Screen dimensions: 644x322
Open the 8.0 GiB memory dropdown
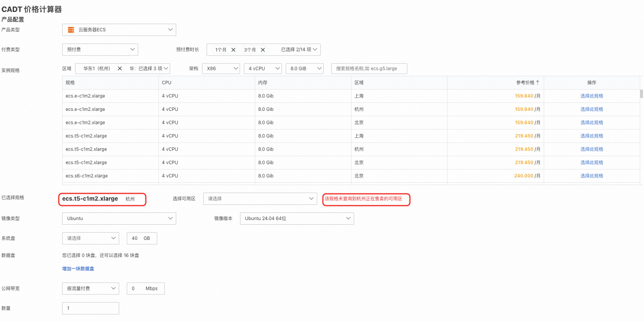click(x=305, y=68)
